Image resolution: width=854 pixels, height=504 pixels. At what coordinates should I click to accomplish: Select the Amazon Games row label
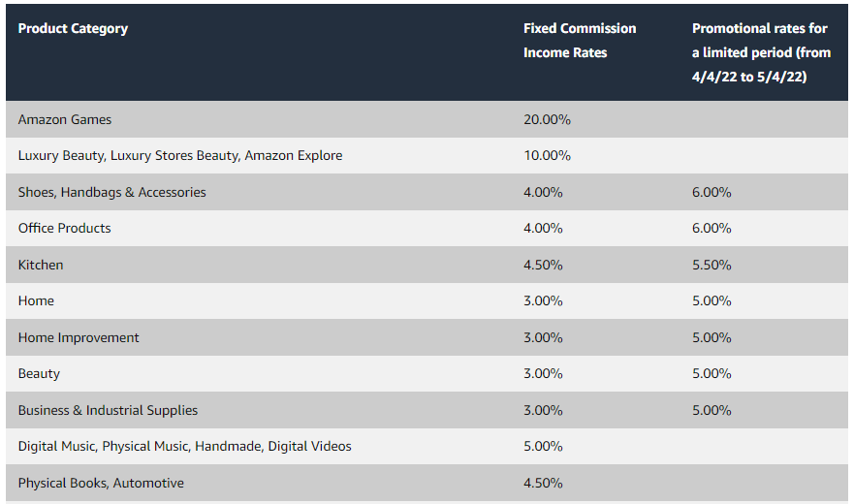coord(64,119)
